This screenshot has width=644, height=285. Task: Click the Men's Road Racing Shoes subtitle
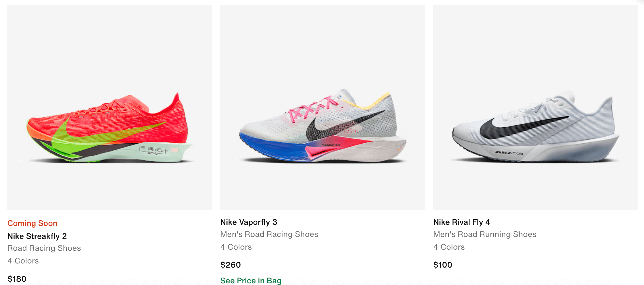tap(269, 234)
